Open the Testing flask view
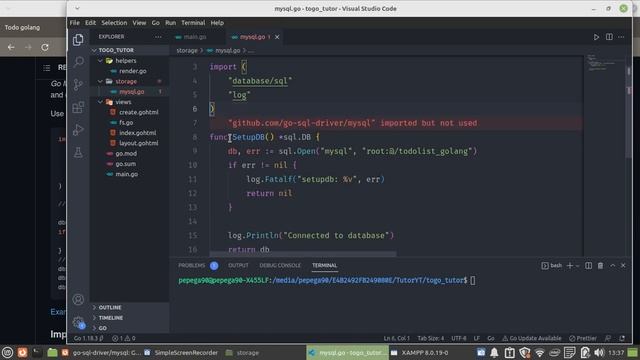 pyautogui.click(x=78, y=153)
